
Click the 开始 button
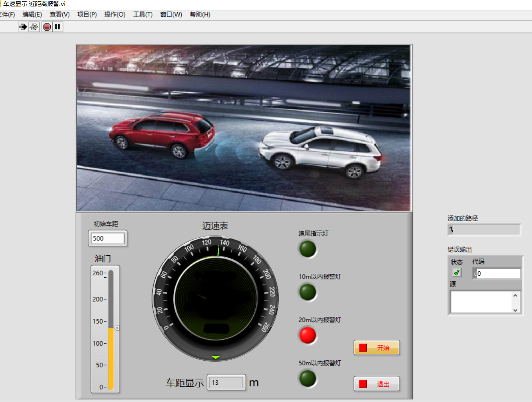pyautogui.click(x=376, y=348)
